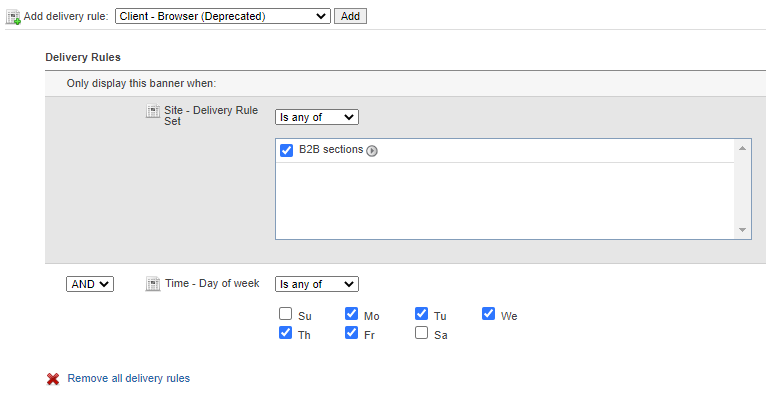Uncheck the Fr day checkbox
The image size is (766, 395).
pyautogui.click(x=351, y=333)
